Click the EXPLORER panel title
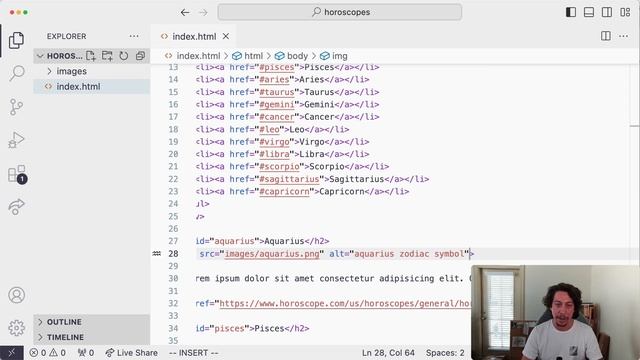This screenshot has height=360, width=640. [x=67, y=36]
